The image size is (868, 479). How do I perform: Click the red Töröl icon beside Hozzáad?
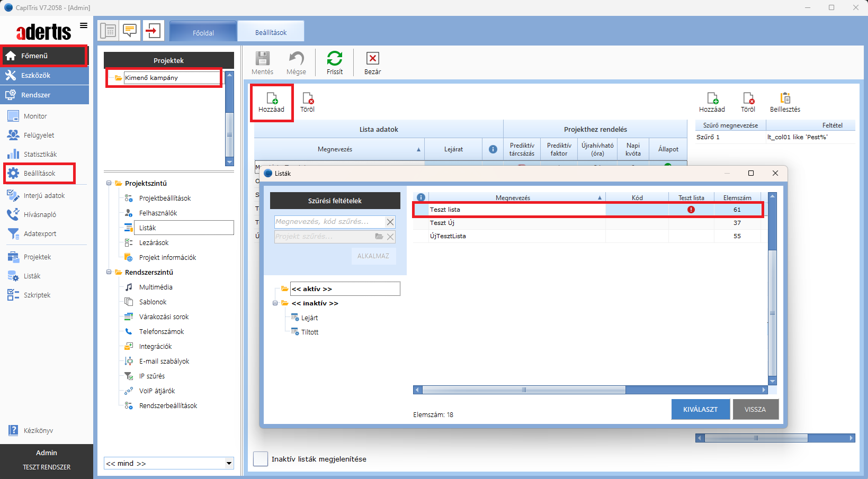307,98
